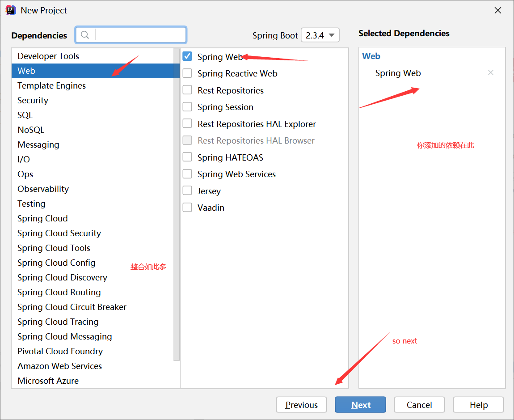Select Microsoft Azure category
The width and height of the screenshot is (514, 420).
93,381
